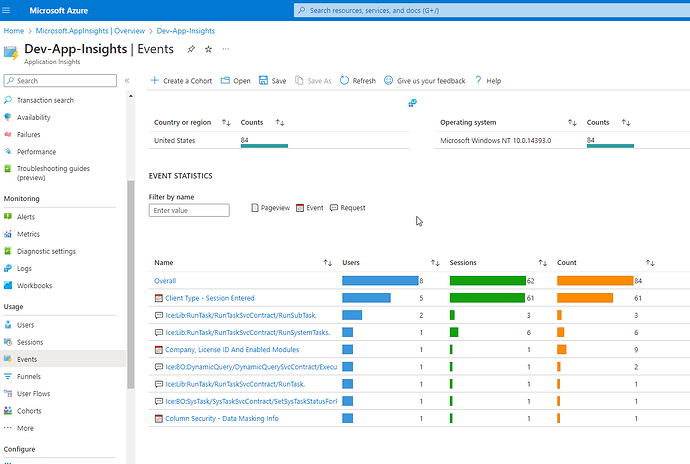The width and height of the screenshot is (690, 464).
Task: Open the Overall event link
Action: click(165, 281)
